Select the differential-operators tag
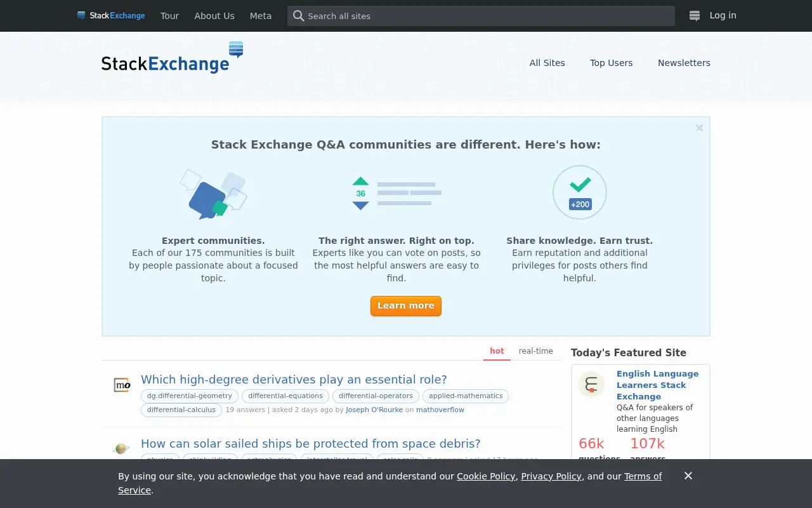812x508 pixels. click(x=376, y=396)
